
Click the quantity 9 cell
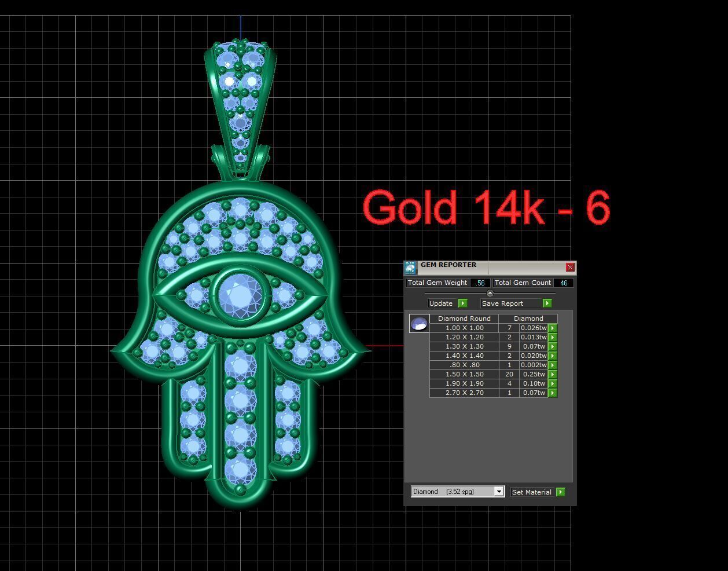[509, 346]
